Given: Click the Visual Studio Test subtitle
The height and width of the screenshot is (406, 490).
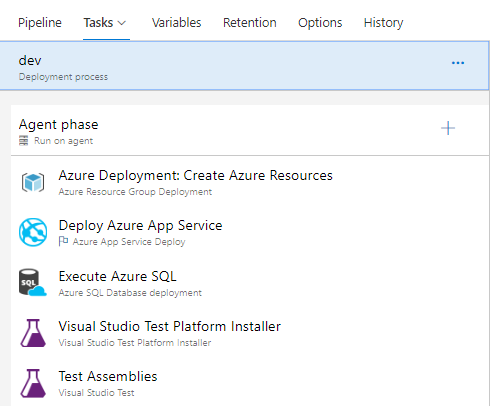Looking at the screenshot, I should [96, 393].
